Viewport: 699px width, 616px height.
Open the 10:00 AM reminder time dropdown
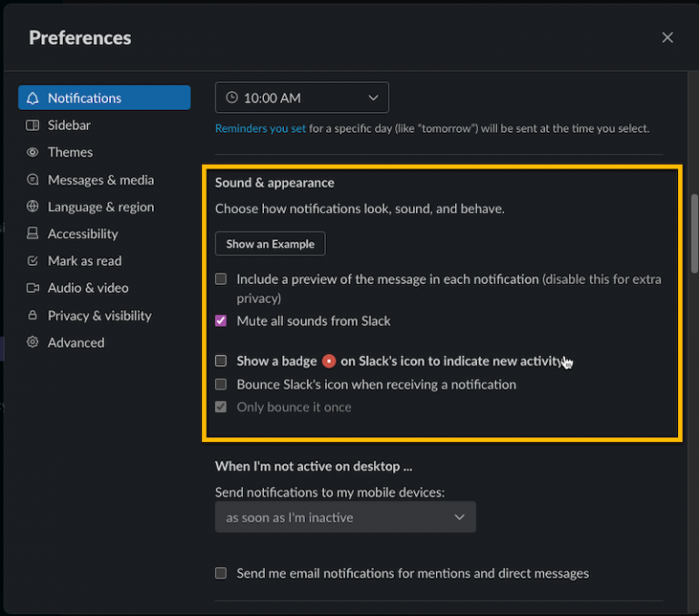[301, 98]
